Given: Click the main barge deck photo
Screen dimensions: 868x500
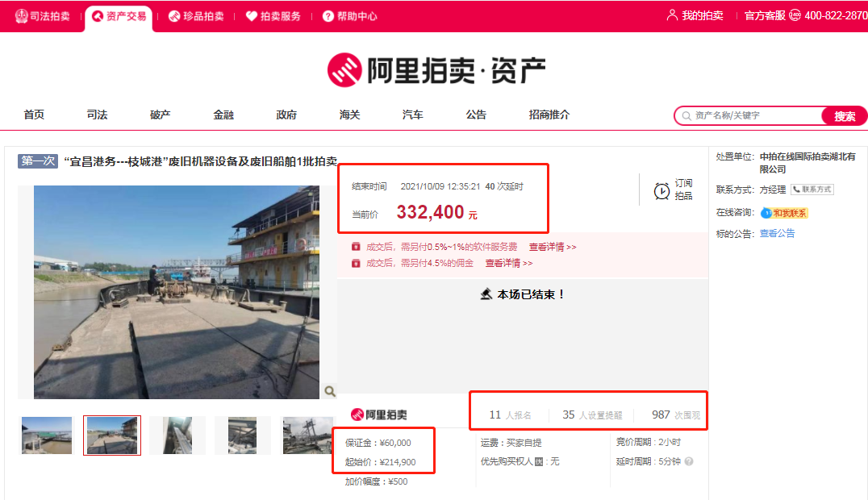Looking at the screenshot, I should tap(177, 292).
